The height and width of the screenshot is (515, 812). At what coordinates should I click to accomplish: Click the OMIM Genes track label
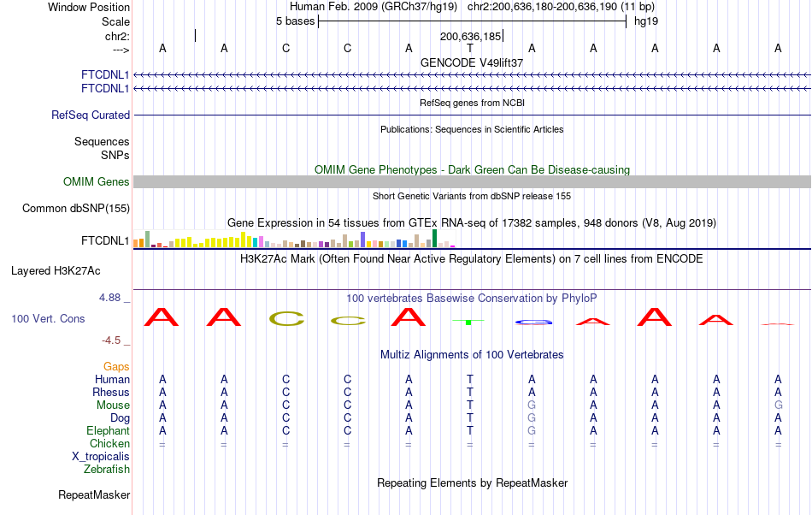click(97, 182)
